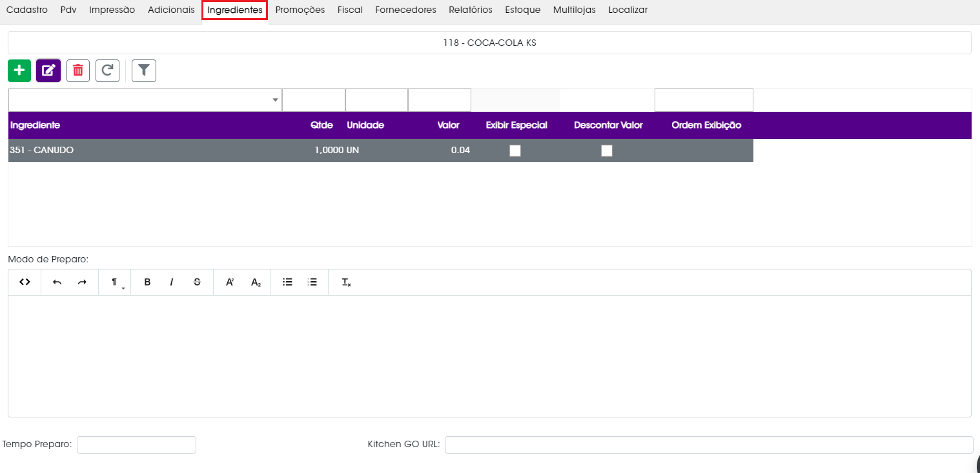980x473 pixels.
Task: Open the Fornecedores tab
Action: coord(405,10)
